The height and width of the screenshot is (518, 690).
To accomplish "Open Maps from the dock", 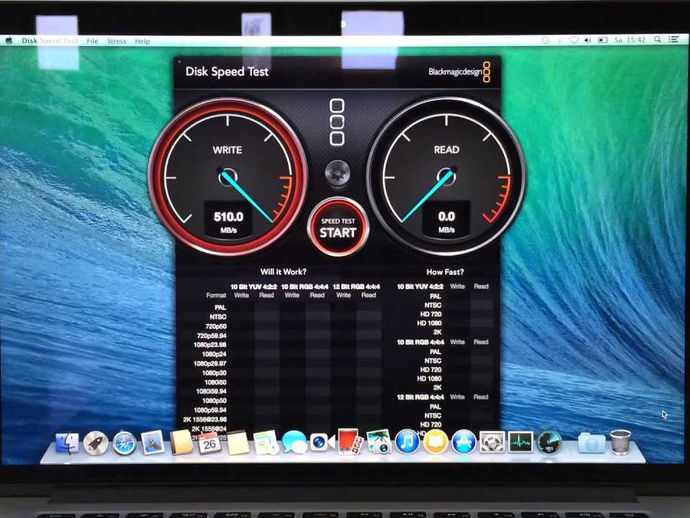I will (266, 442).
